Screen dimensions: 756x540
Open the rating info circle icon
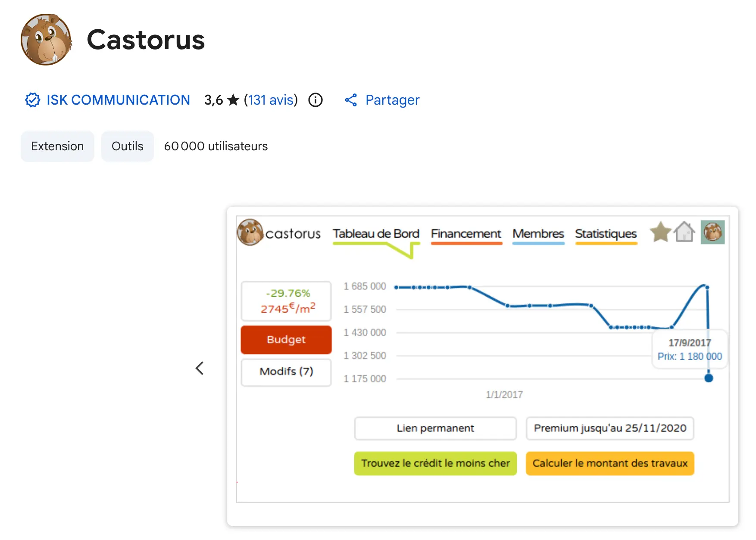pos(316,100)
